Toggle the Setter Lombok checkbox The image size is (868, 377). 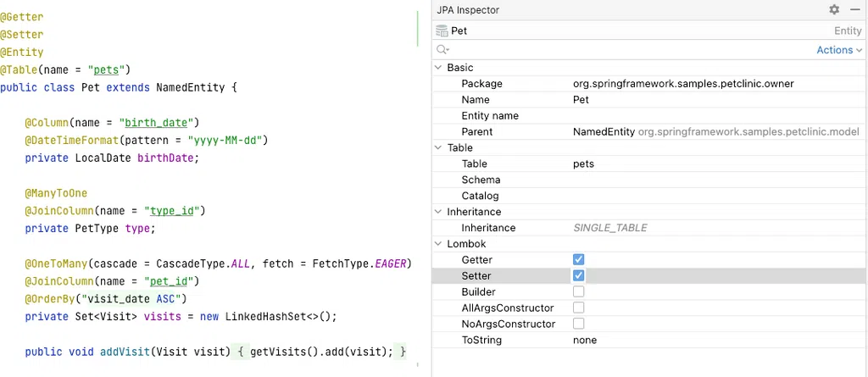point(579,275)
